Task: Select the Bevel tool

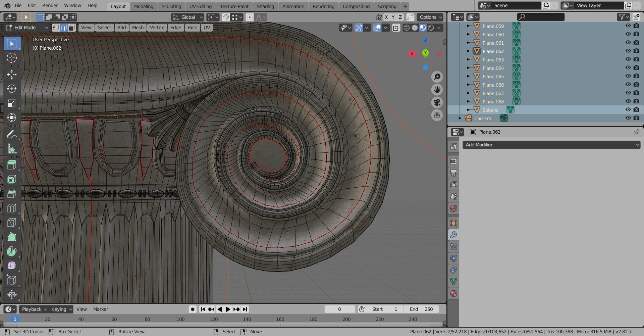Action: pos(12,194)
